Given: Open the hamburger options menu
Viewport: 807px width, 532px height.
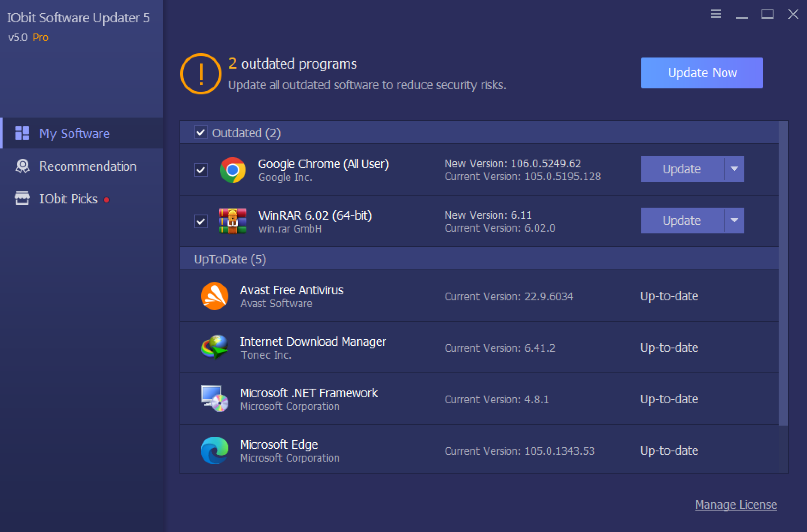Looking at the screenshot, I should pyautogui.click(x=716, y=14).
